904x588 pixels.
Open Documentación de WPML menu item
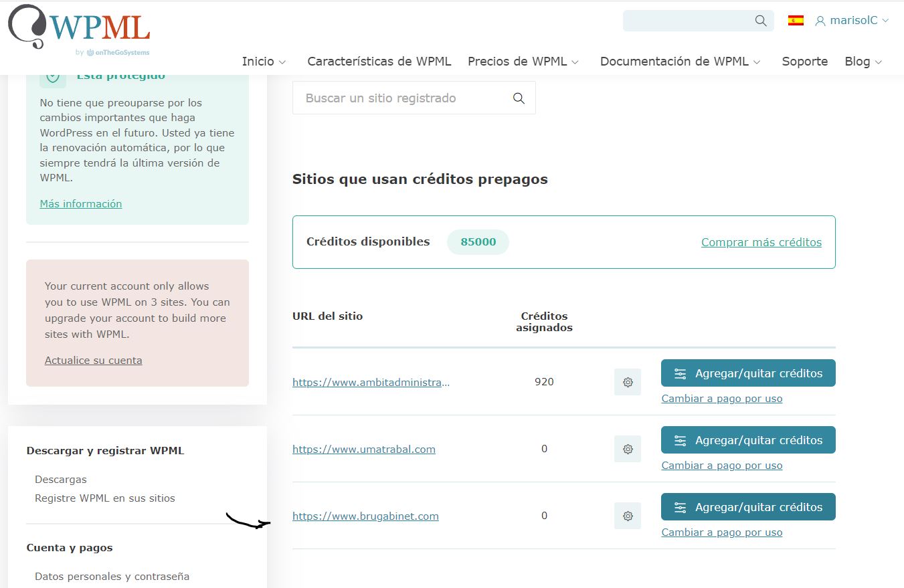point(674,62)
